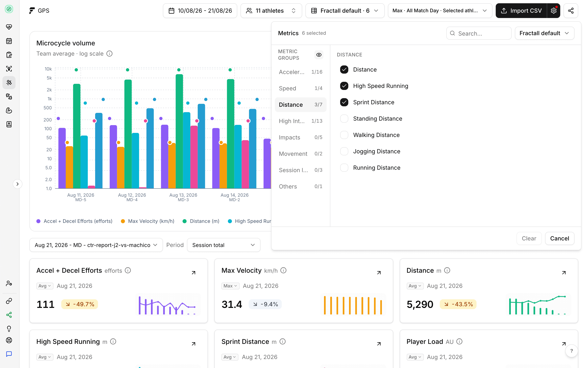Viewport: 588px width, 368px height.
Task: Open the date range picker 10/08/26 - 21/08/26
Action: [200, 11]
